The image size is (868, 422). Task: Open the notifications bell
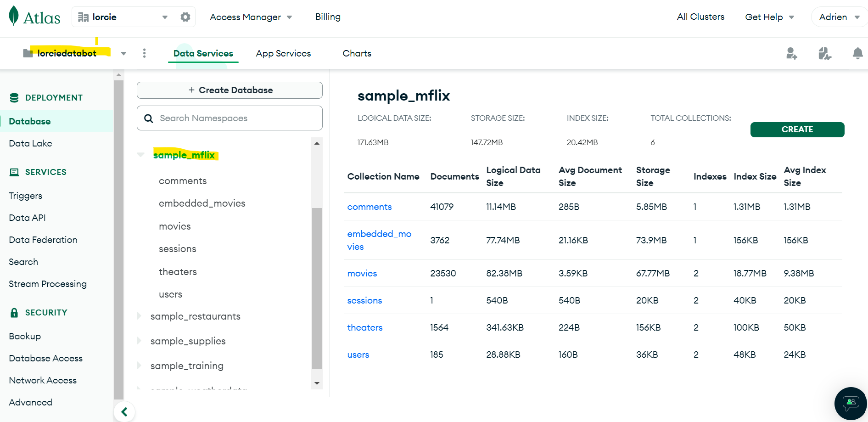(857, 54)
